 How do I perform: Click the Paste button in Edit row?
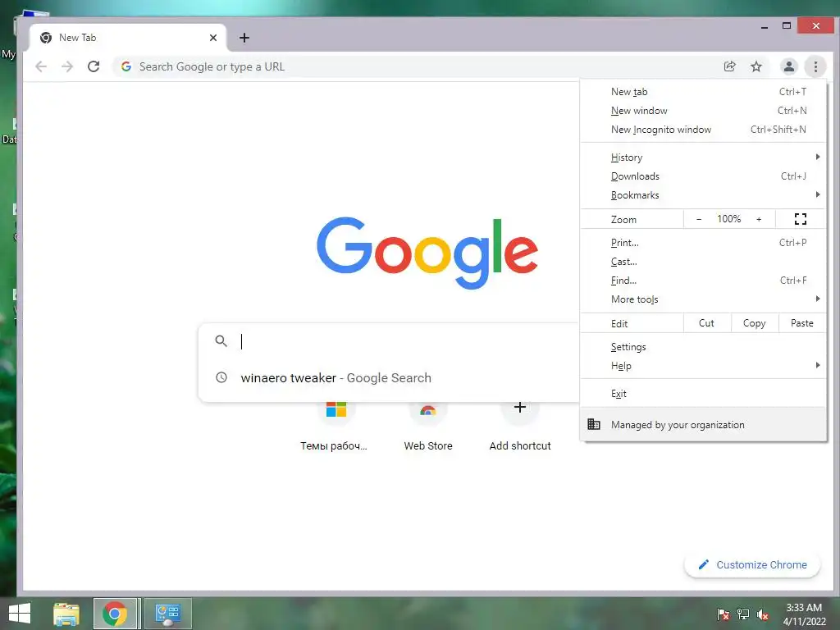(802, 323)
